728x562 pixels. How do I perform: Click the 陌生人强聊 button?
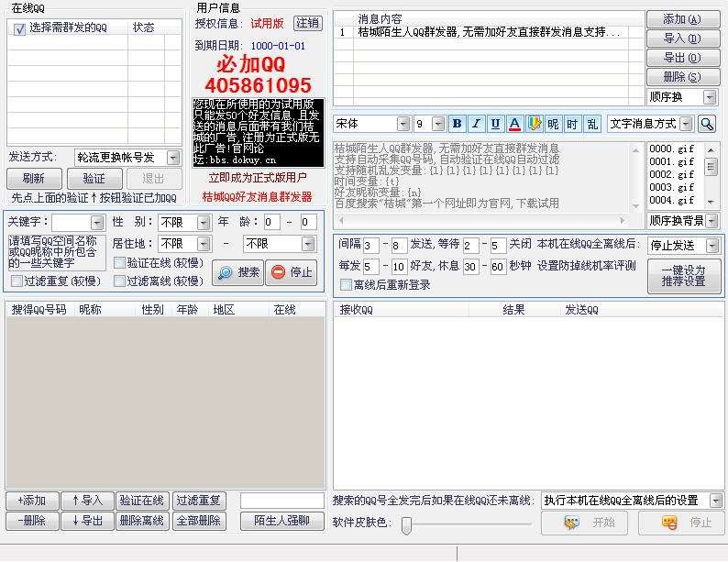(281, 521)
